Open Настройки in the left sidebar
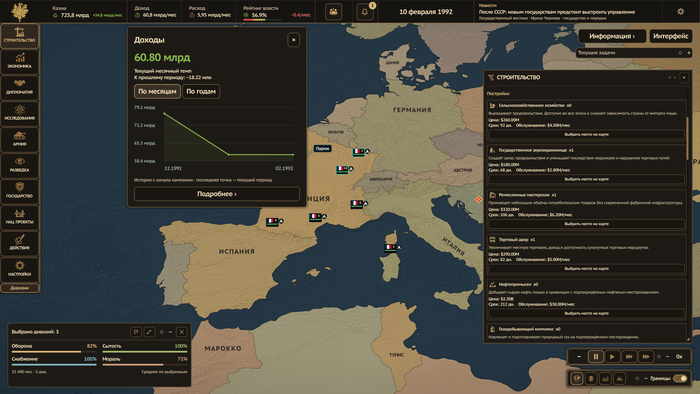The width and height of the screenshot is (700, 394). [20, 269]
